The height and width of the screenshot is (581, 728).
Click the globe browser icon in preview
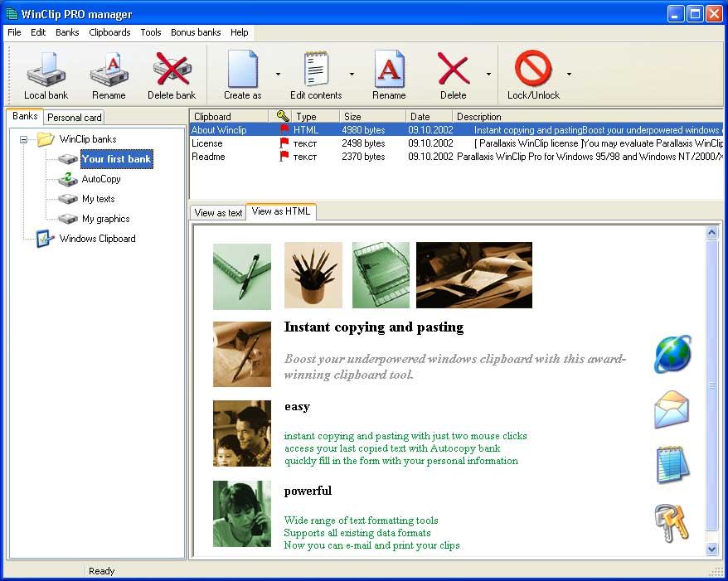(672, 354)
